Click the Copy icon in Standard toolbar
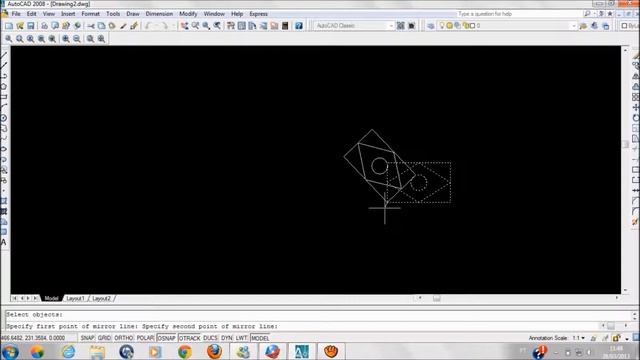The height and width of the screenshot is (360, 640). coord(101,26)
